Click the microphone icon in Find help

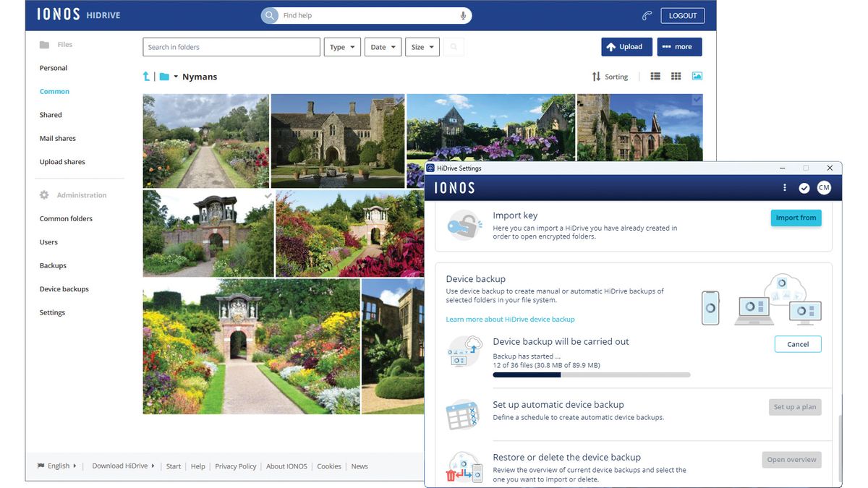tap(463, 15)
